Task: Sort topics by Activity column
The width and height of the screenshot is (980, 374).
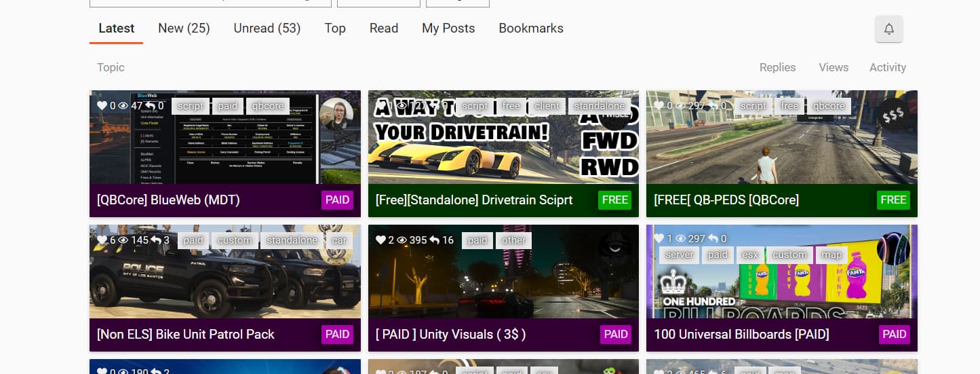Action: pos(888,67)
